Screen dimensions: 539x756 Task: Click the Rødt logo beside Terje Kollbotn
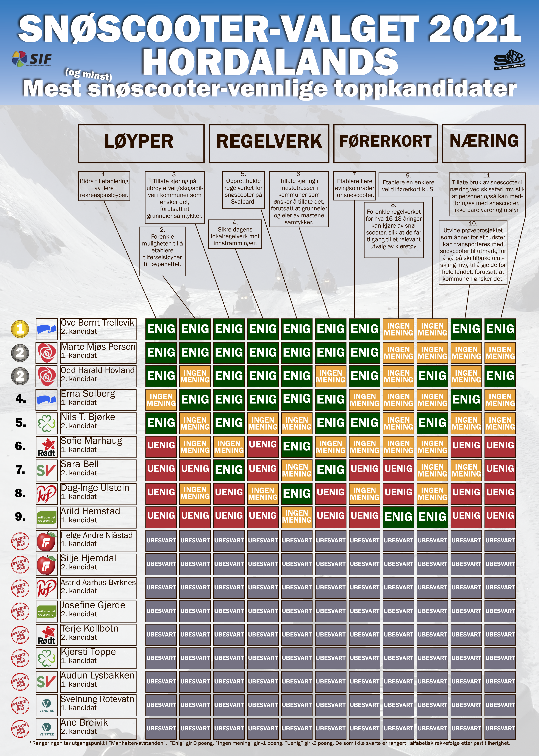point(47,635)
